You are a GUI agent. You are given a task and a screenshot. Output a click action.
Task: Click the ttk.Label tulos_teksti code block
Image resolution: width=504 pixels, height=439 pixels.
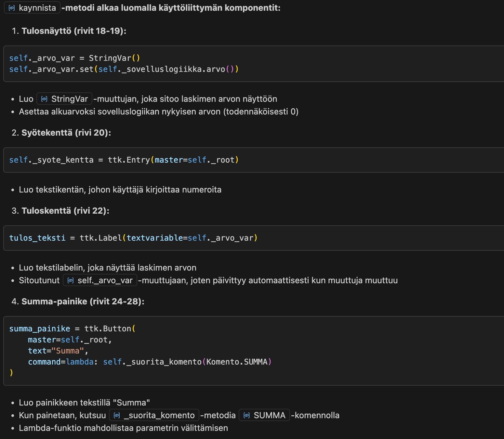[x=133, y=238]
